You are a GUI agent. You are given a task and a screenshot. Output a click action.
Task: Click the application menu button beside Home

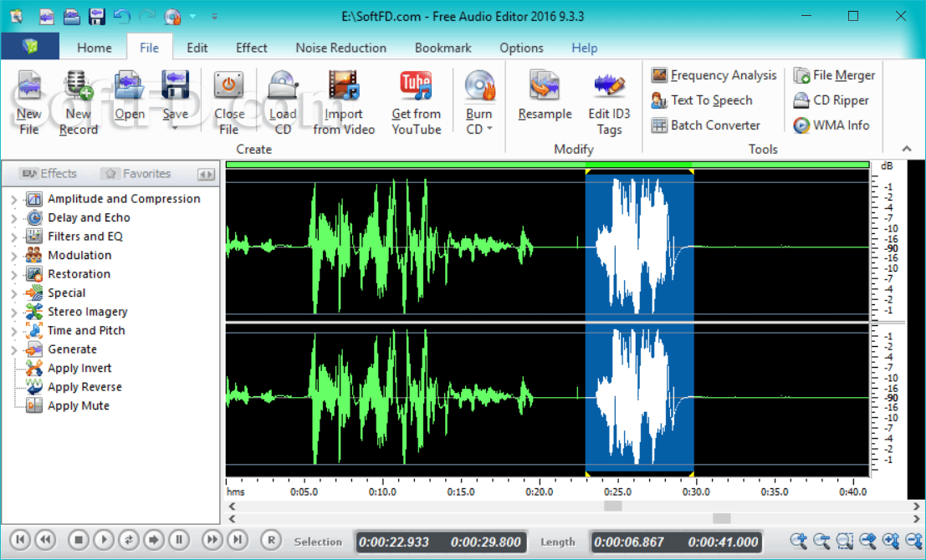pos(29,46)
